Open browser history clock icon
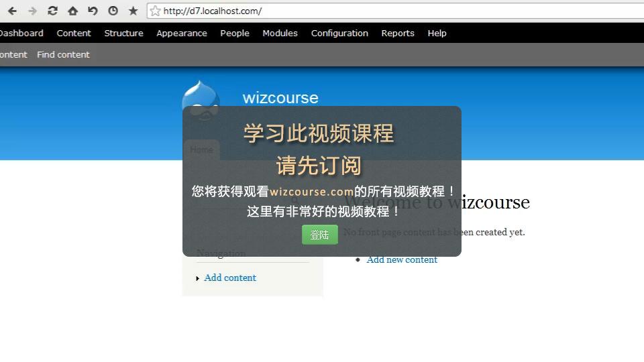Screen dimensions: 644x362 (x=113, y=11)
